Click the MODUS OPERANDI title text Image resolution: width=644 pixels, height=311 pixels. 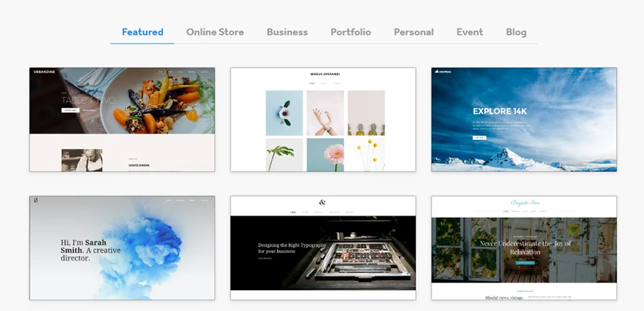(x=325, y=75)
